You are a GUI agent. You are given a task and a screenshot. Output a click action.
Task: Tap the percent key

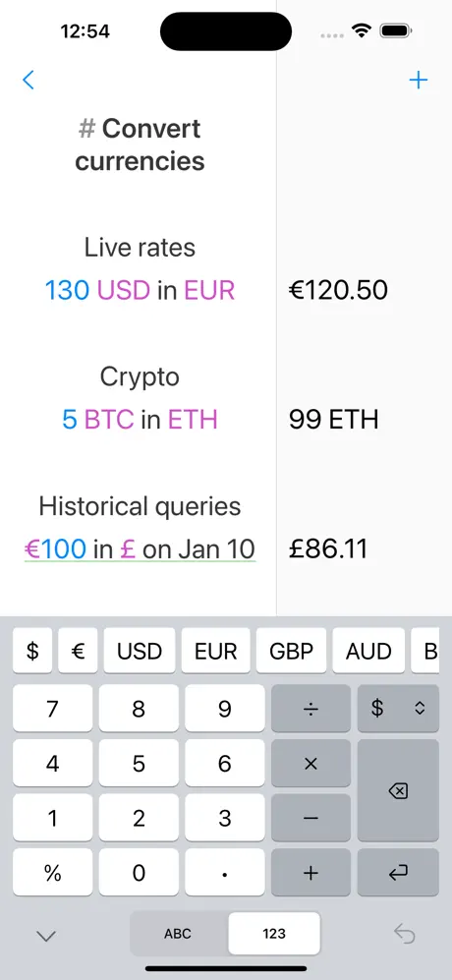[52, 873]
